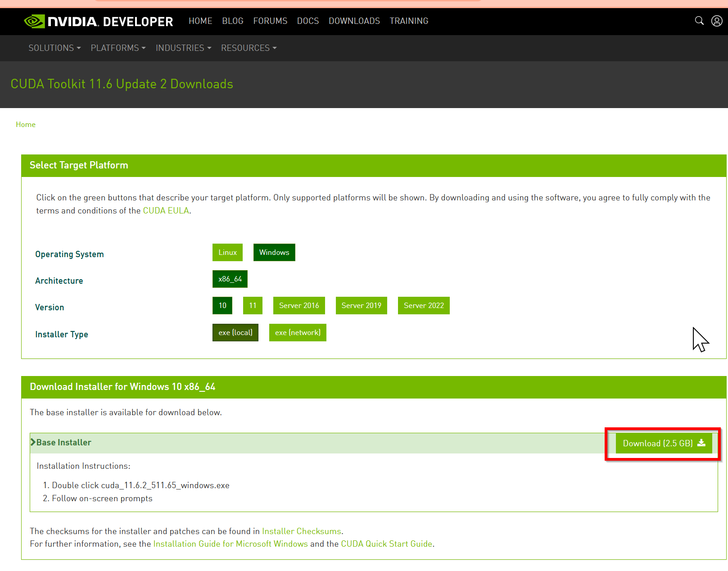The width and height of the screenshot is (728, 571).
Task: Expand the PLATFORMS dropdown
Action: tap(118, 48)
